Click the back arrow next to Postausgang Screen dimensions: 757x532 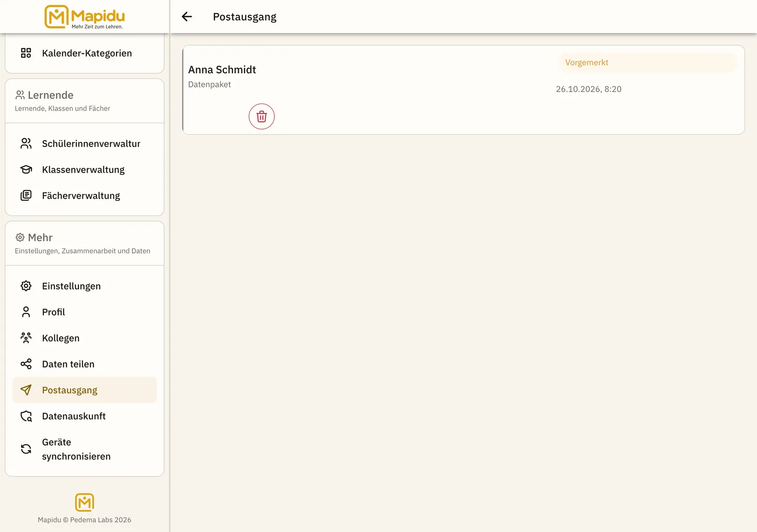[187, 17]
